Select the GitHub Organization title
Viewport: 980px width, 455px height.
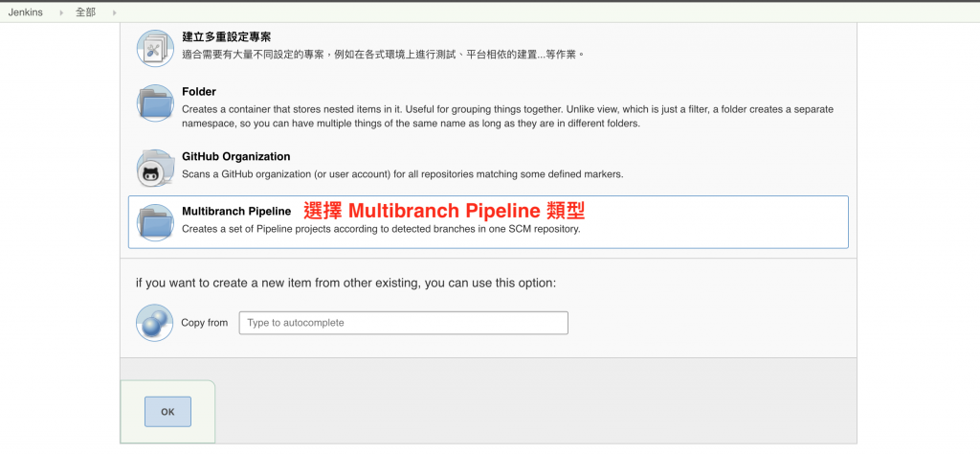coord(236,156)
